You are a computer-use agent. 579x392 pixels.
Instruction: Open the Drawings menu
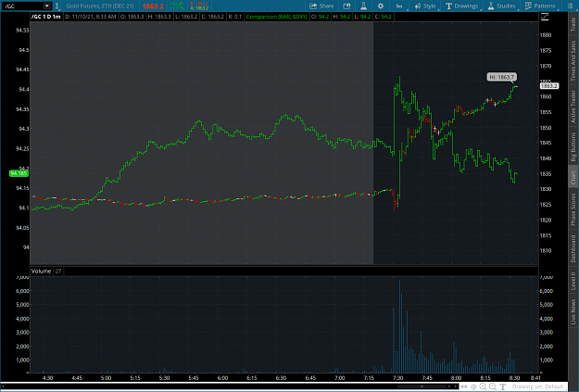point(462,6)
